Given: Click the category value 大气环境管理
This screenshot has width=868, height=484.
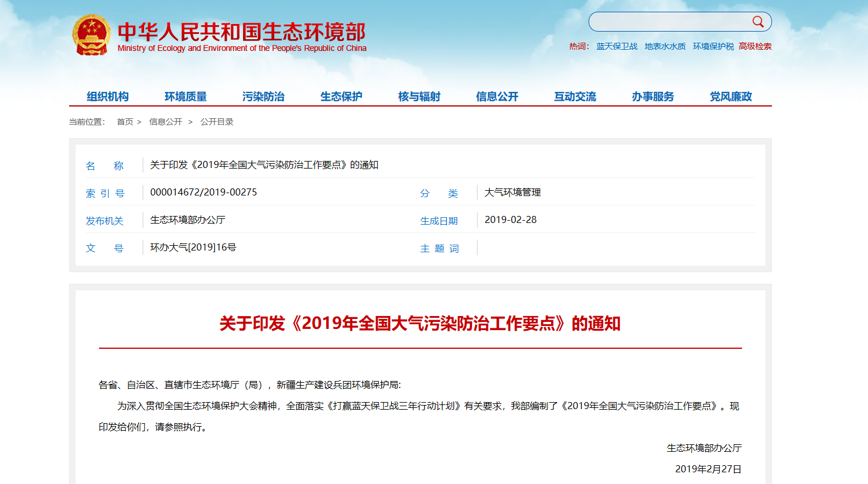Looking at the screenshot, I should [x=512, y=192].
